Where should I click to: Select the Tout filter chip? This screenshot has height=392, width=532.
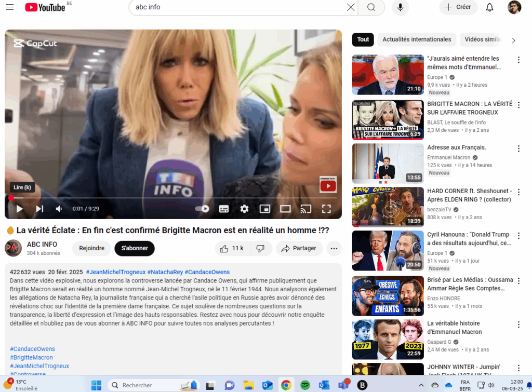coord(363,39)
